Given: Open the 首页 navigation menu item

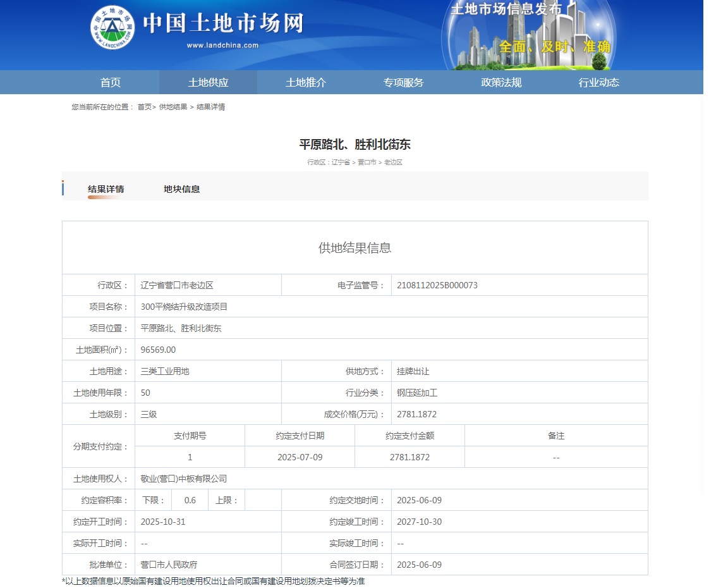Looking at the screenshot, I should click(111, 83).
